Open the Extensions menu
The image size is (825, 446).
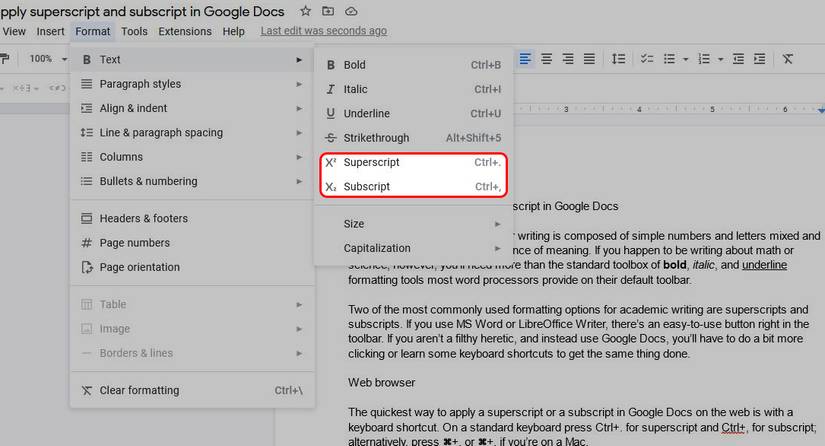pyautogui.click(x=185, y=31)
